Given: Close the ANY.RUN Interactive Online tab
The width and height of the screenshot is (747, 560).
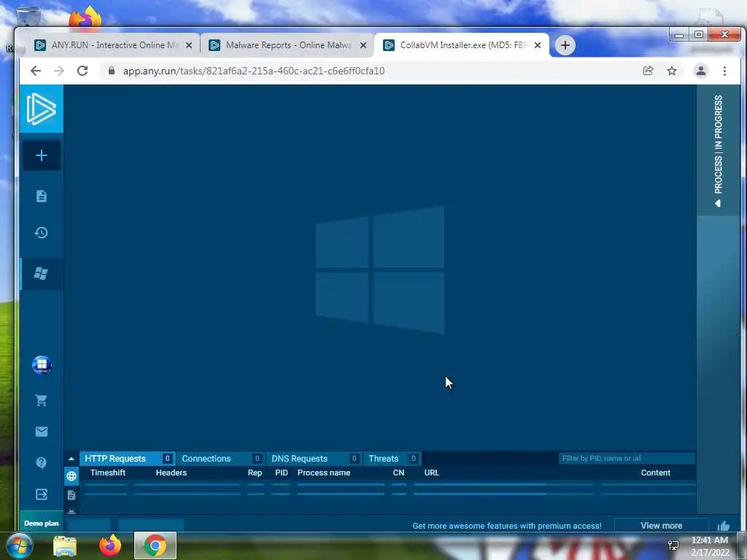Looking at the screenshot, I should click(189, 45).
